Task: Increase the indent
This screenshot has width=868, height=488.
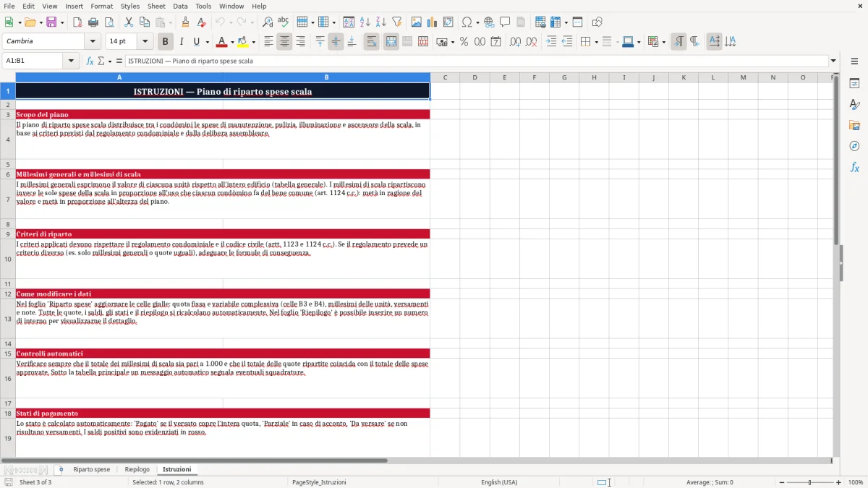Action: coord(551,42)
